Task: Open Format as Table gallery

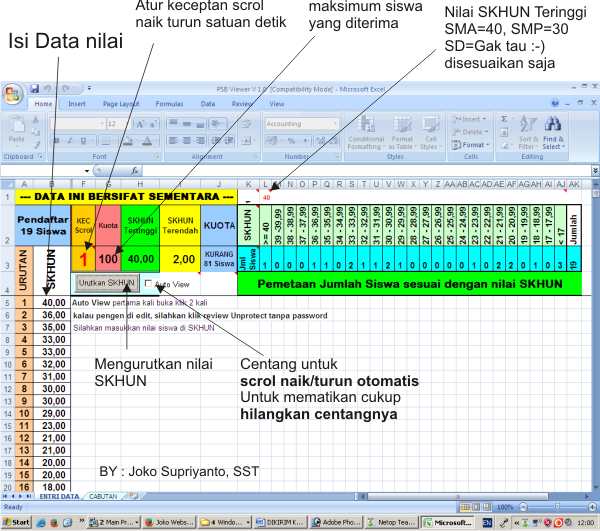Action: pos(402,132)
